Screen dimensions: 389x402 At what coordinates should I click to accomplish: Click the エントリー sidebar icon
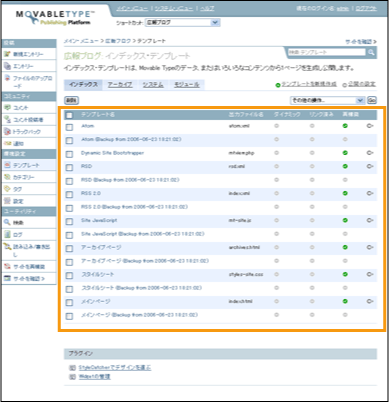[7, 66]
